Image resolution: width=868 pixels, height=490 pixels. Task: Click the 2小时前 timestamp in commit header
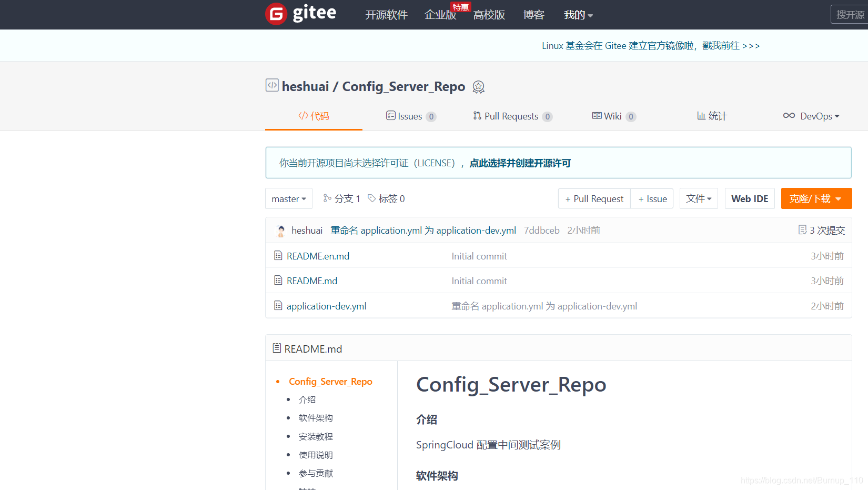[x=583, y=231]
